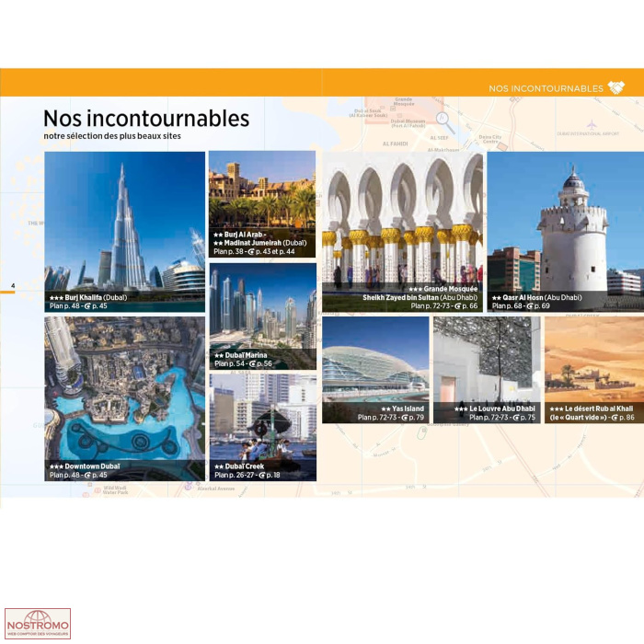The width and height of the screenshot is (644, 644).
Task: Click the orange header text 'NOS INCONTOURNABLES'
Action: point(546,88)
